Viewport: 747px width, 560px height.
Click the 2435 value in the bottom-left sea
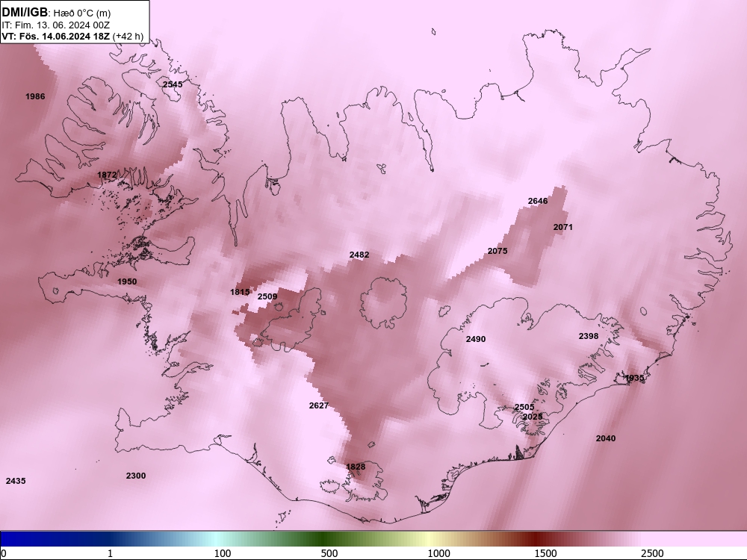(16, 481)
